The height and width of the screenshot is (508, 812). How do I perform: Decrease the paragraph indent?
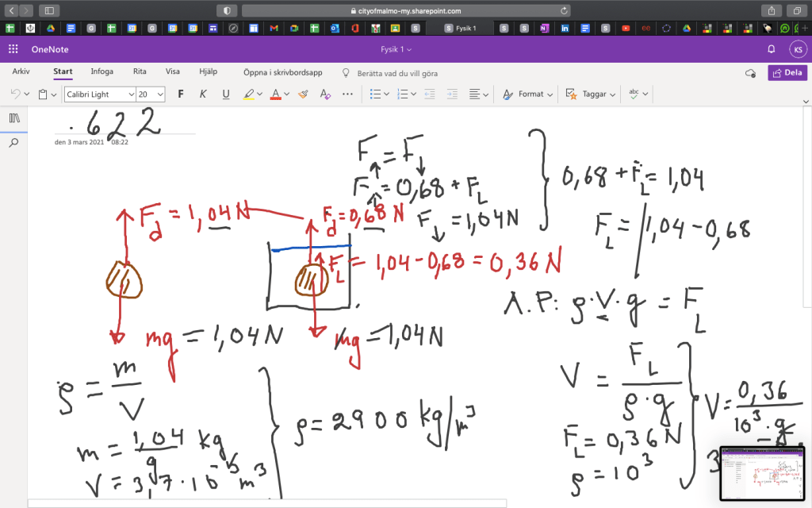429,94
